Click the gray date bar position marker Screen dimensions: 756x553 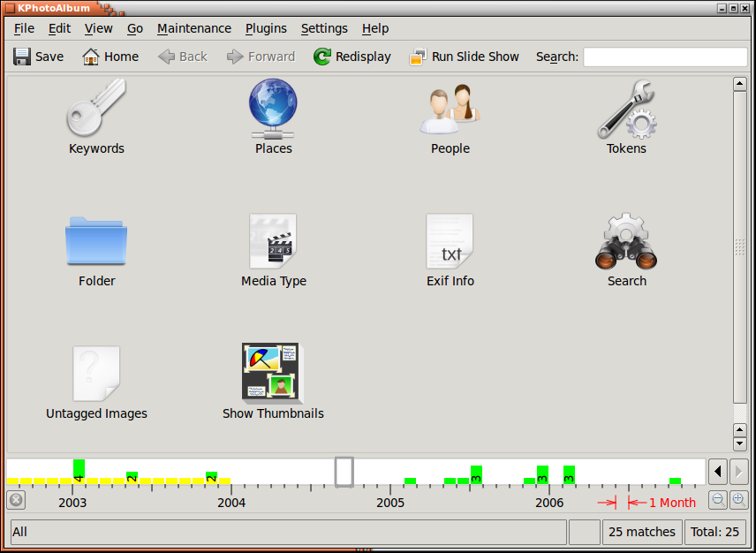point(344,472)
